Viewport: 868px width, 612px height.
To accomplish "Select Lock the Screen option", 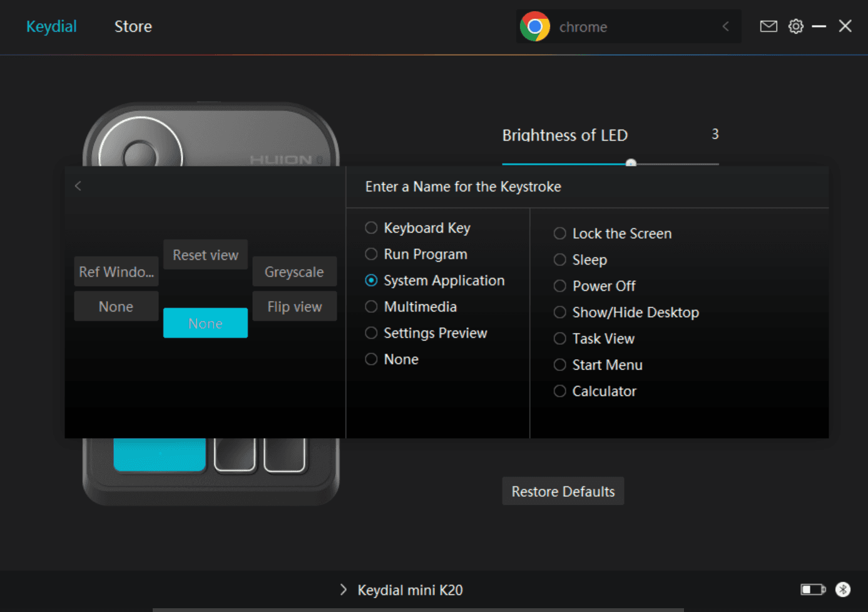I will pyautogui.click(x=560, y=233).
